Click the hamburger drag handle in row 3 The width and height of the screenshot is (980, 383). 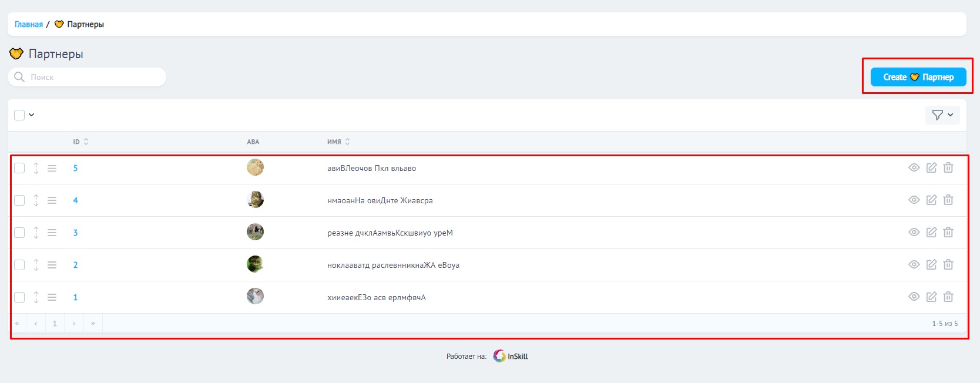(52, 233)
